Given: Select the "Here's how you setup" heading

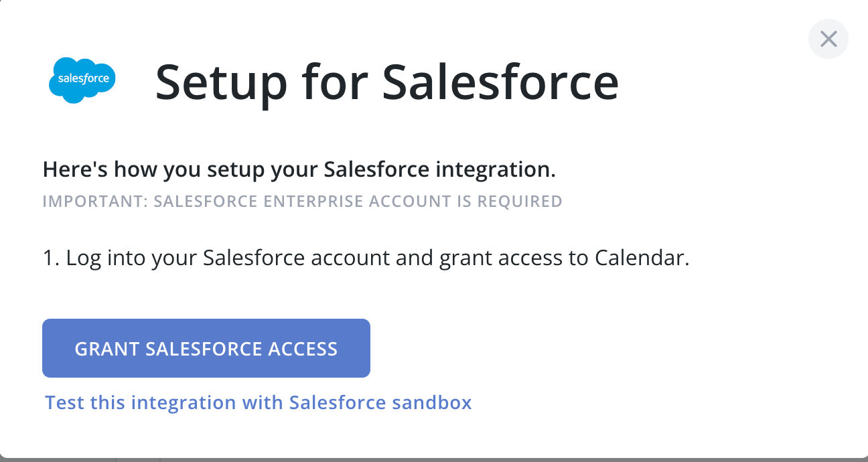Looking at the screenshot, I should [x=299, y=169].
